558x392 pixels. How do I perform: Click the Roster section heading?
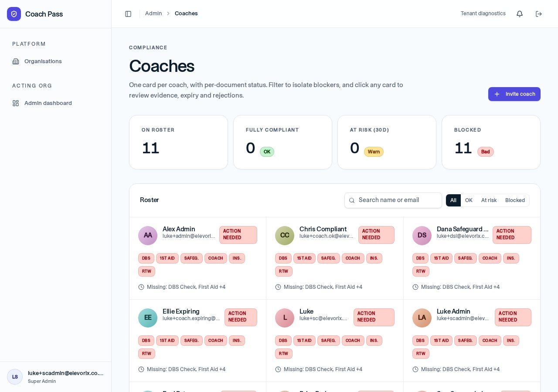pos(150,200)
